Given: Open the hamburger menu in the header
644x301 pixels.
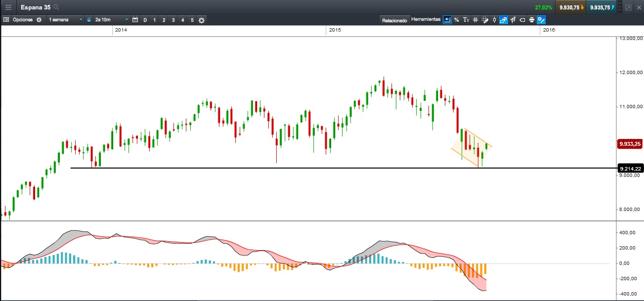Looking at the screenshot, I should (x=8, y=7).
